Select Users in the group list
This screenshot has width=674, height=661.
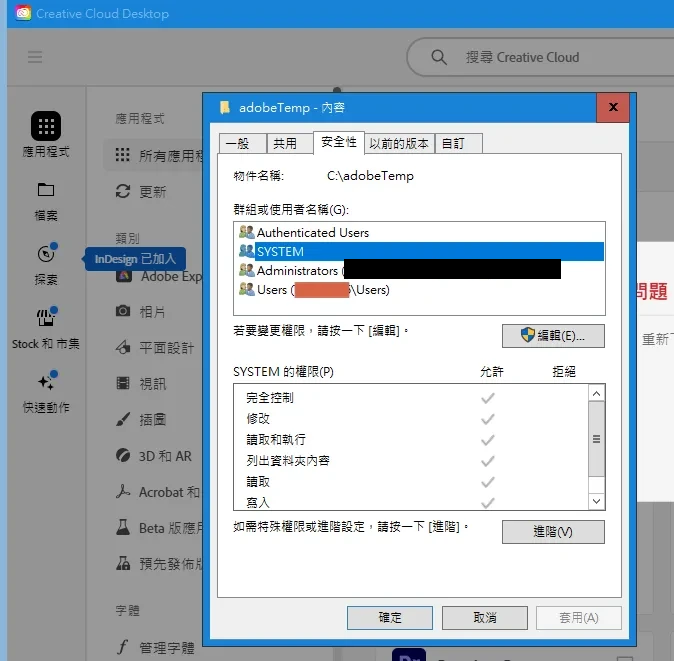tap(420, 290)
